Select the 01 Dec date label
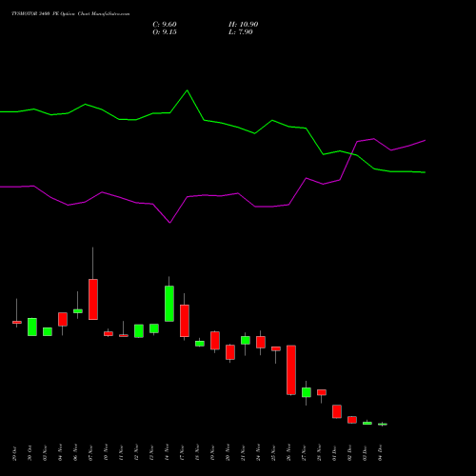This screenshot has height=476, width=476. (334, 453)
